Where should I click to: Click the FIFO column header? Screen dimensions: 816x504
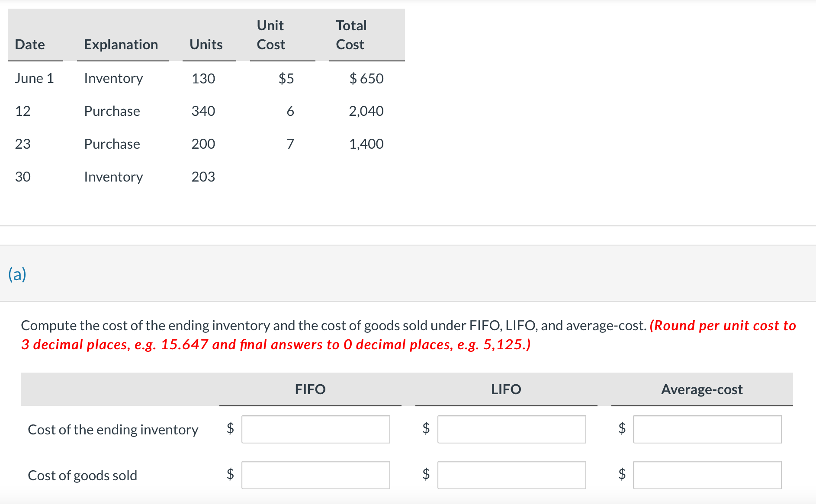(310, 389)
